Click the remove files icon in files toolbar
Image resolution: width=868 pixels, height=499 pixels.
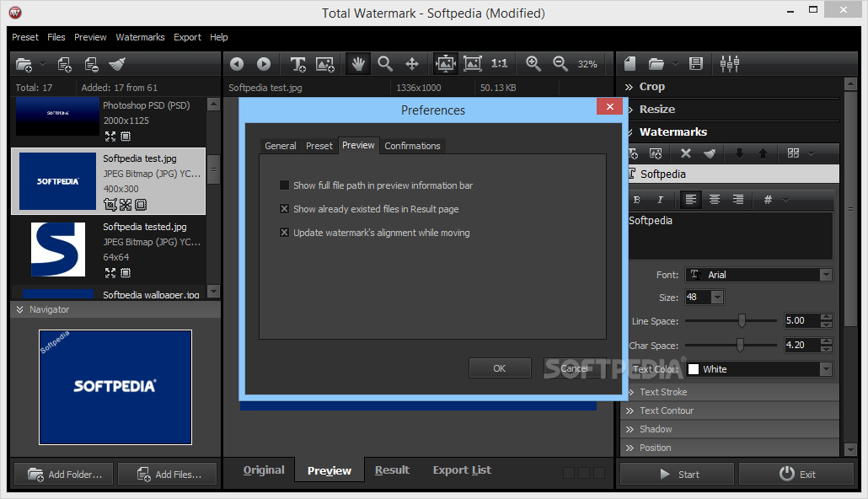[91, 64]
